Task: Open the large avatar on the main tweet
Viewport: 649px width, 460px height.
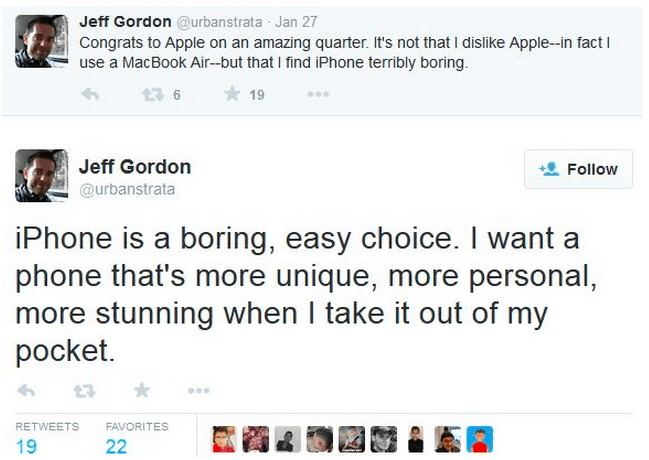Action: coord(41,175)
